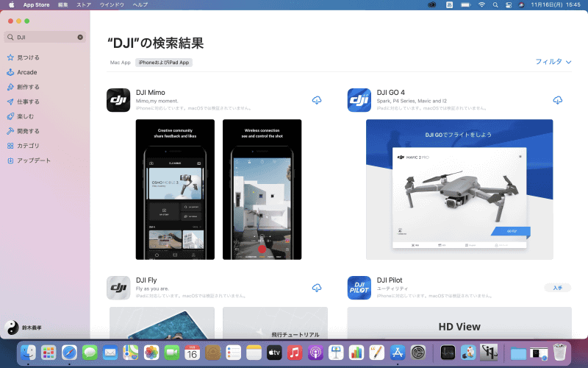Open Spotlight search in the menu bar
This screenshot has width=588, height=368.
tap(495, 5)
